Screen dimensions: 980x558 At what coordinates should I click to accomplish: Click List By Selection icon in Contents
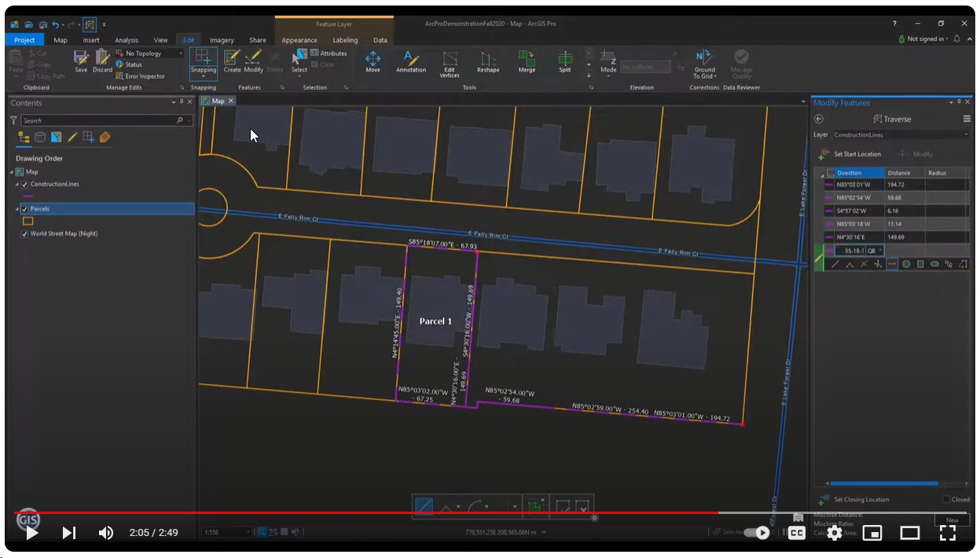[57, 137]
